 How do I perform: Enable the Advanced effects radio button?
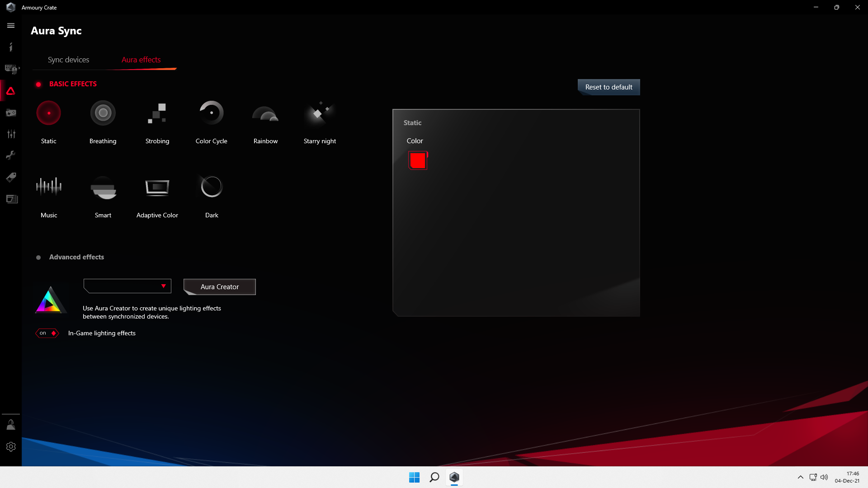[38, 258]
